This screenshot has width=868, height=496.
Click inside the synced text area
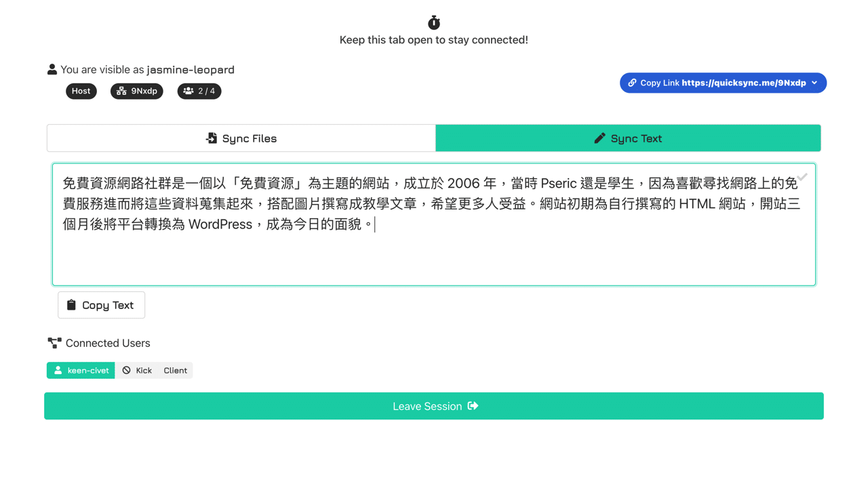(x=434, y=224)
